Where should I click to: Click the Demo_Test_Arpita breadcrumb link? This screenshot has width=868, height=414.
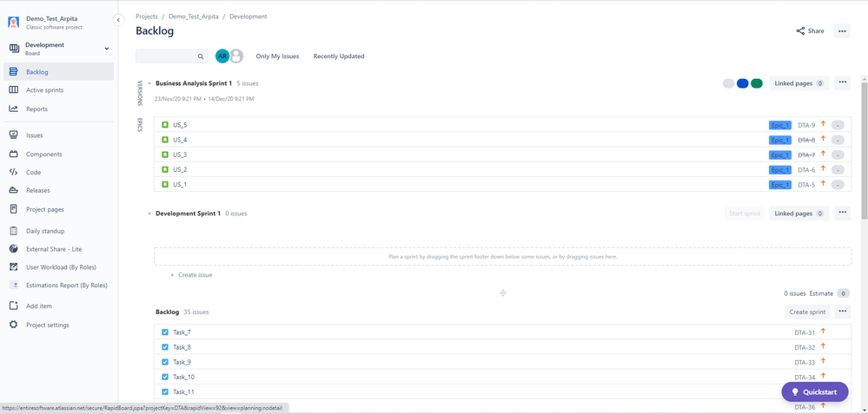tap(193, 16)
